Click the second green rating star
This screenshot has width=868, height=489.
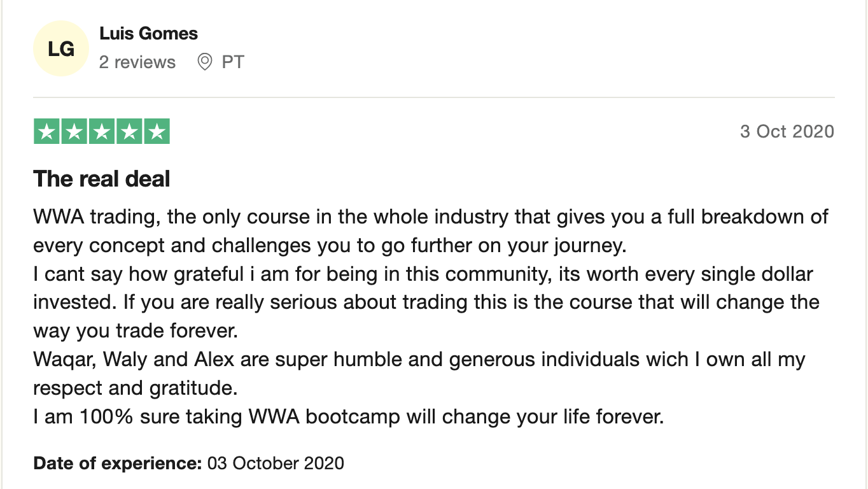(74, 132)
